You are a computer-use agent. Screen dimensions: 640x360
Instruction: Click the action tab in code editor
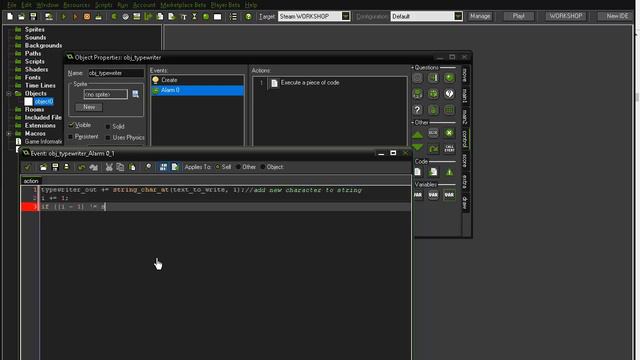[x=31, y=181]
